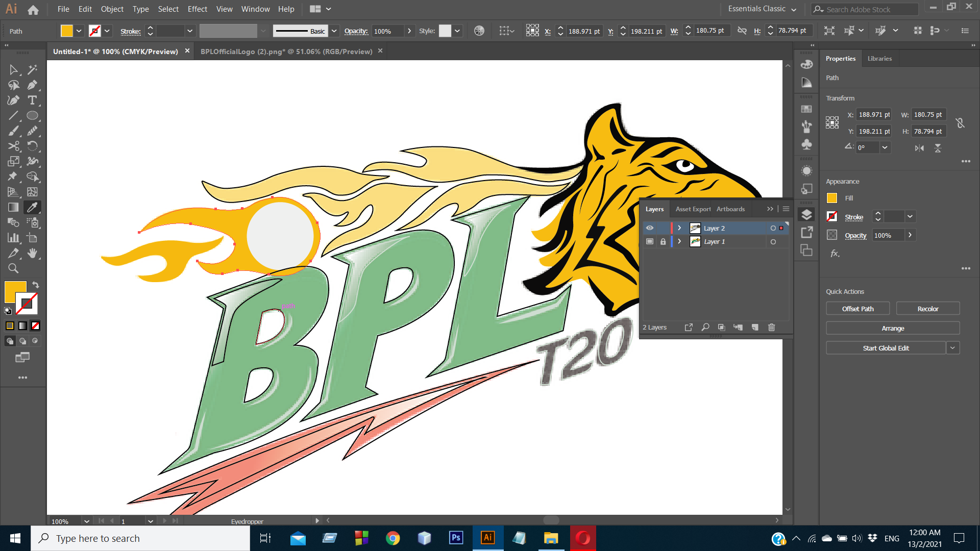Viewport: 980px width, 551px height.
Task: Click the Arrange button
Action: [893, 329]
